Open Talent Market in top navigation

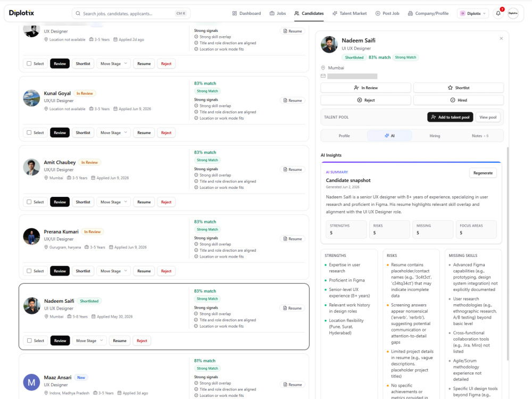[350, 13]
